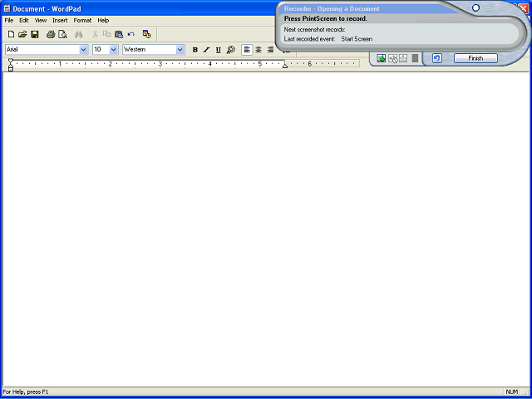Screen dimensions: 532x399
Task: Click inside the blank document text area
Action: pos(264,229)
